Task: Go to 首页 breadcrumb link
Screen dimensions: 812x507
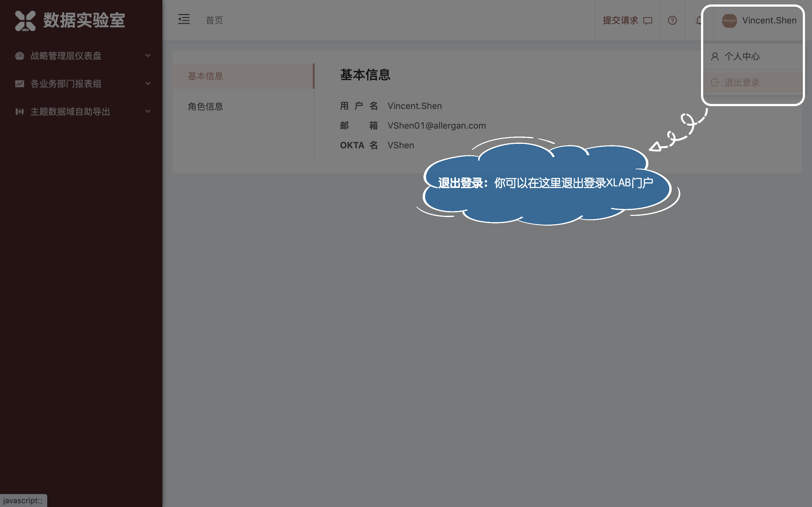Action: [214, 21]
